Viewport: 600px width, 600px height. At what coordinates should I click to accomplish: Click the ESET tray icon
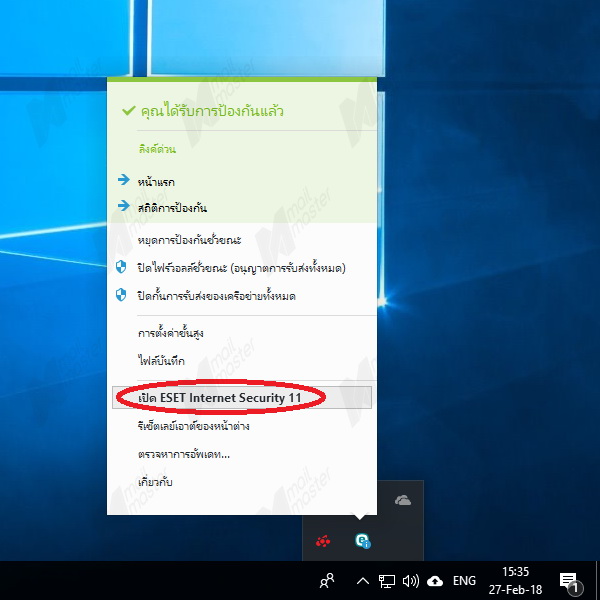click(362, 541)
